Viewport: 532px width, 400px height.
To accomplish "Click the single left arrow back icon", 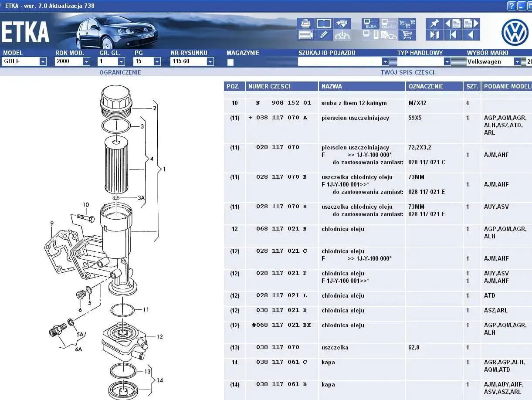I will (x=471, y=35).
